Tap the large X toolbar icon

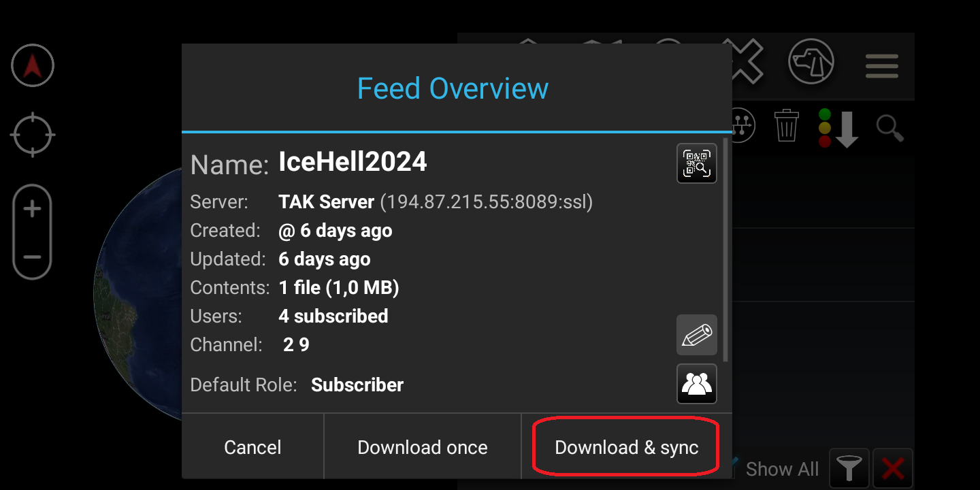pyautogui.click(x=745, y=61)
